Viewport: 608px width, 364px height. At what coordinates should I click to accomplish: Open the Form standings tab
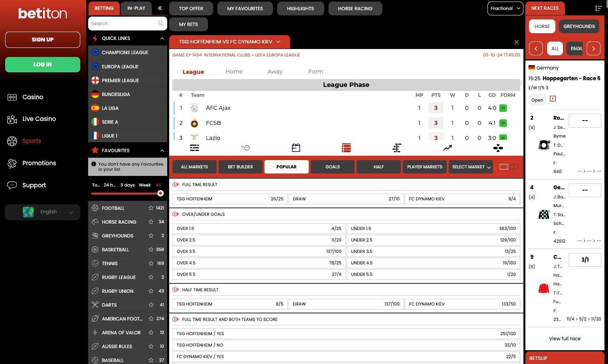click(315, 72)
